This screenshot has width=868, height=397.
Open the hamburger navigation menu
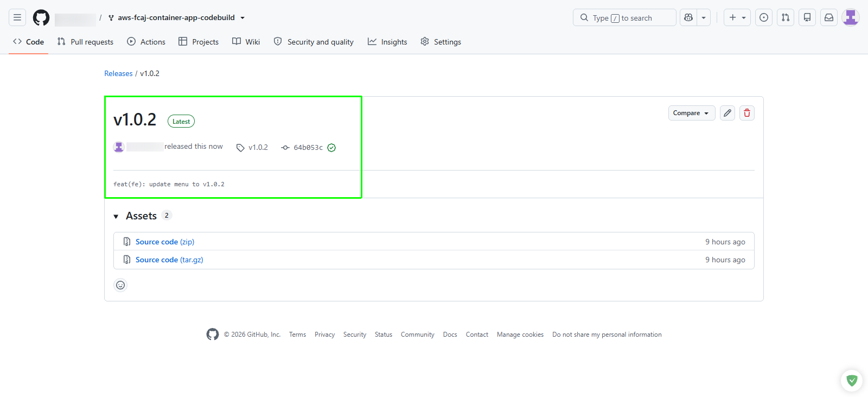click(17, 17)
